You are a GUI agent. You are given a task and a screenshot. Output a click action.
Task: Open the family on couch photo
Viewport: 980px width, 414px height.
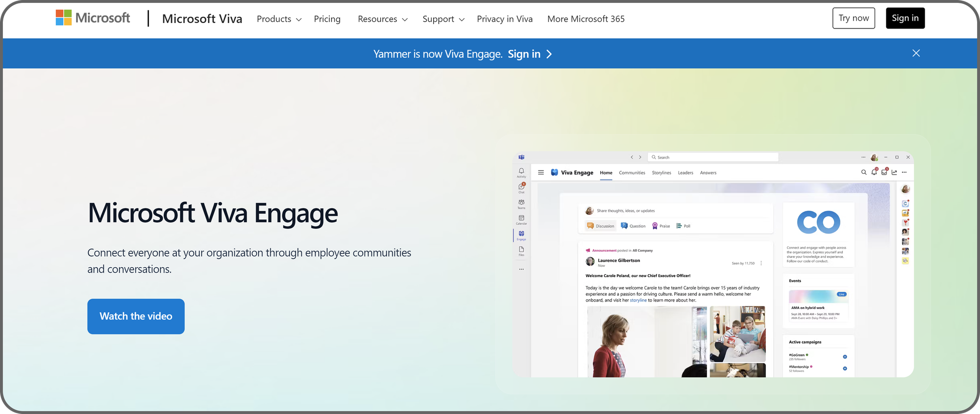click(x=737, y=334)
